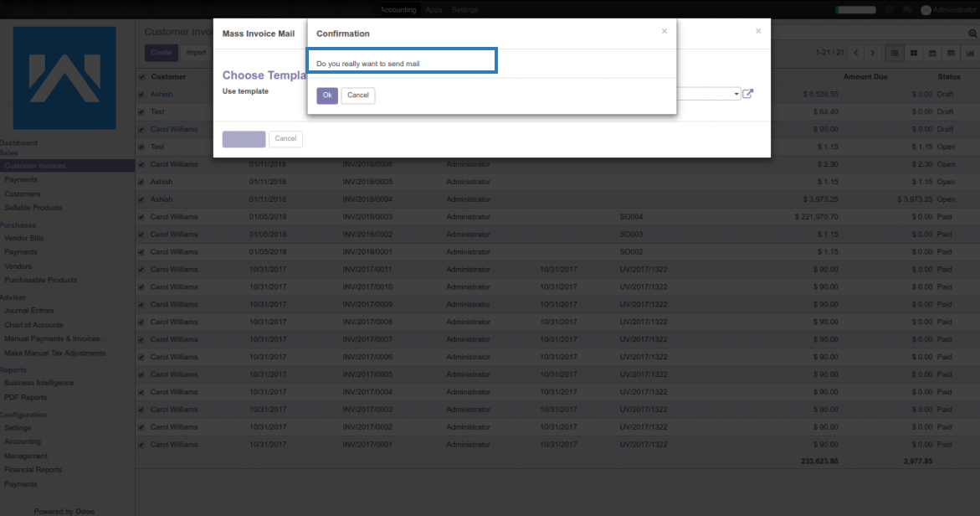Cancel the Mass Invoice Mail wizard

[285, 139]
